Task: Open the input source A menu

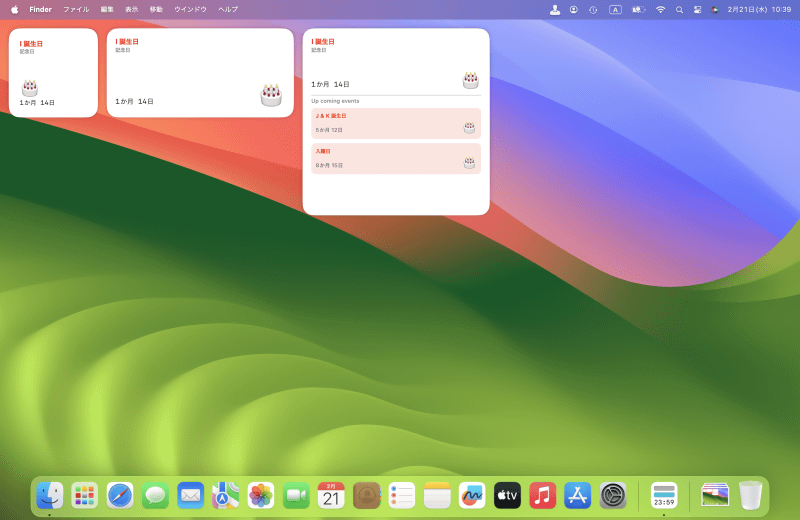Action: (615, 10)
